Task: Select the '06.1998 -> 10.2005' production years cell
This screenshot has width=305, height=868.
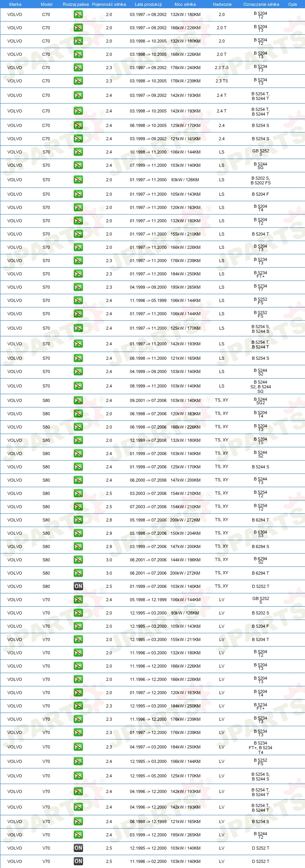Action: [148, 125]
